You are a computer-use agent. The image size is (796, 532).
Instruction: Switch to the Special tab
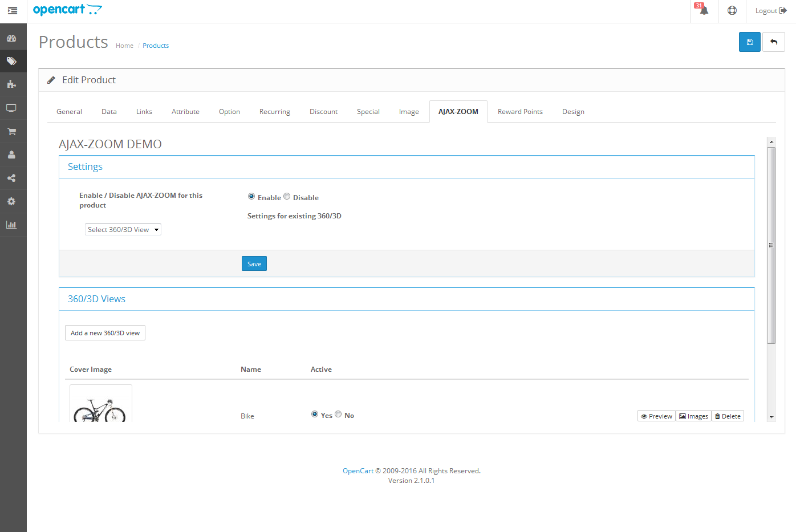pyautogui.click(x=368, y=112)
